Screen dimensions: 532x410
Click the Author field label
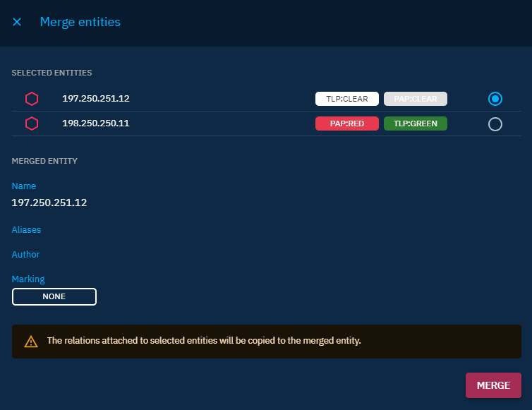coord(25,255)
